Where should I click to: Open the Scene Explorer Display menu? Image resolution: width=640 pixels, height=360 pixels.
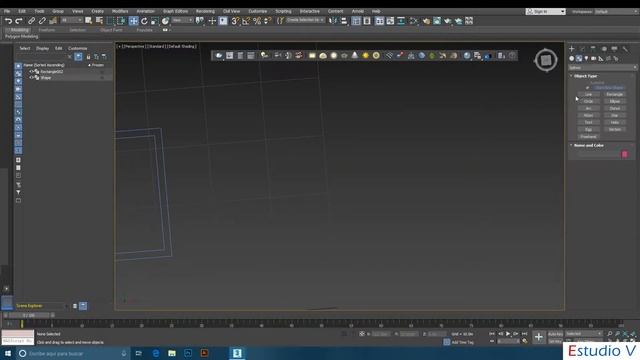pyautogui.click(x=42, y=48)
